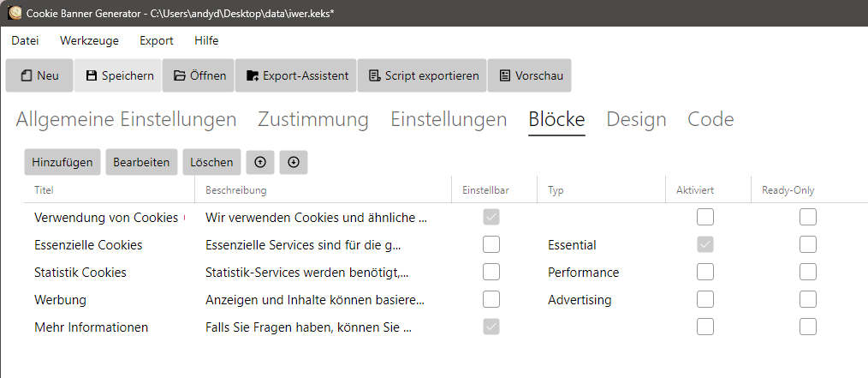Go to Allgemeine Einstellungen tab
Image resolution: width=868 pixels, height=378 pixels.
[x=126, y=119]
